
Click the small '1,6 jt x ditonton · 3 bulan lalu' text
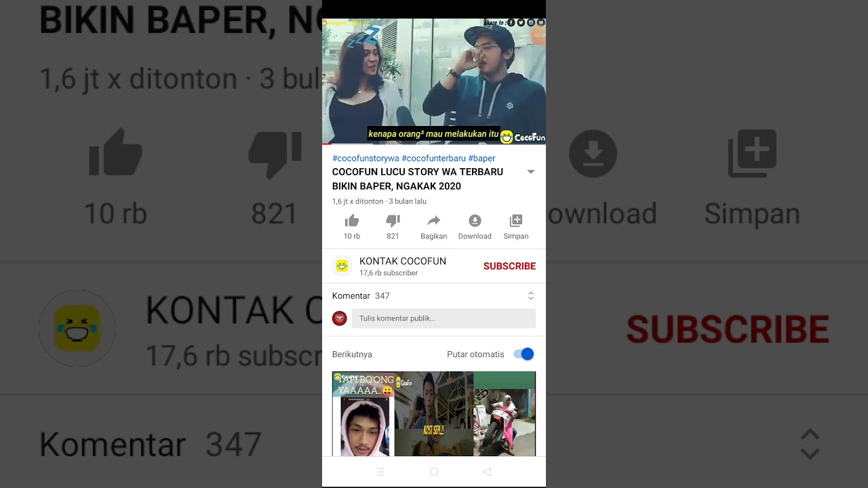click(379, 201)
